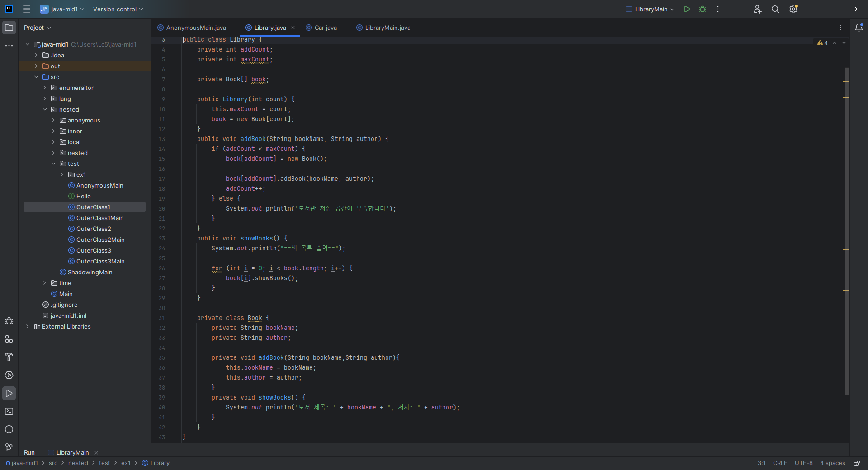
Task: Open the Debug tool window in the left sidebar
Action: click(x=9, y=321)
